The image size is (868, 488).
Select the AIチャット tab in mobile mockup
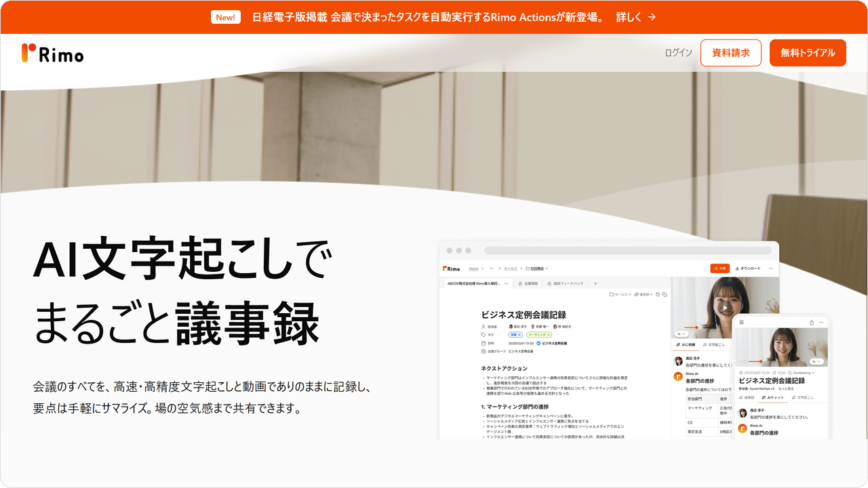pyautogui.click(x=772, y=398)
